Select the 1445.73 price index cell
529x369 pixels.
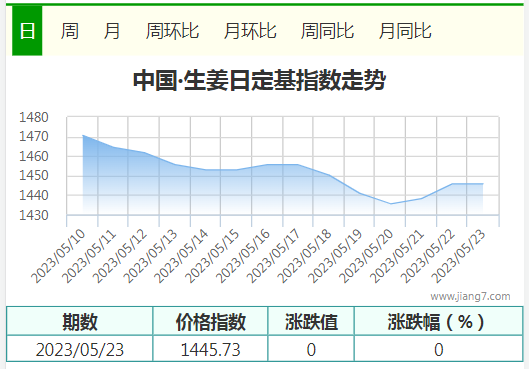click(x=211, y=349)
